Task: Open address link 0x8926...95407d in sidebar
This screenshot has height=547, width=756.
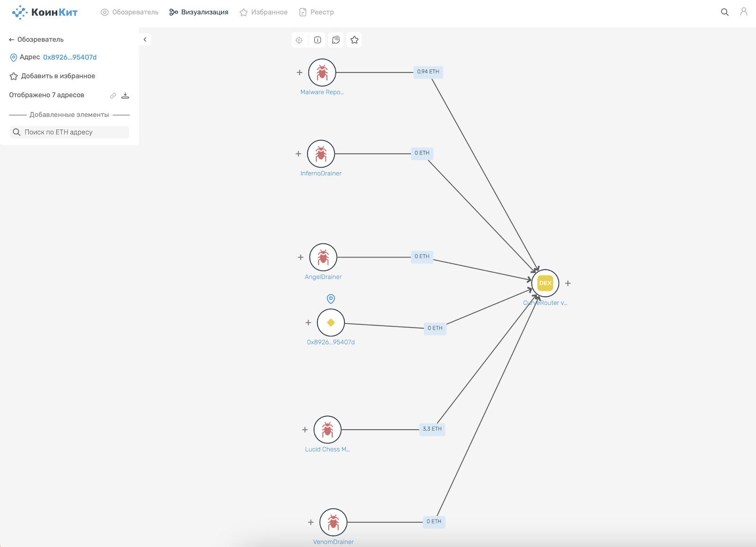Action: (x=70, y=57)
